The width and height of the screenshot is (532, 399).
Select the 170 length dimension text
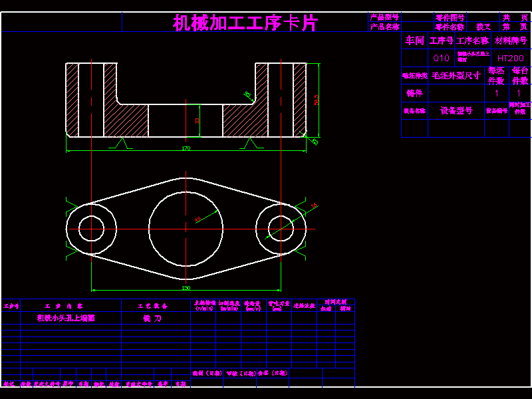point(186,148)
